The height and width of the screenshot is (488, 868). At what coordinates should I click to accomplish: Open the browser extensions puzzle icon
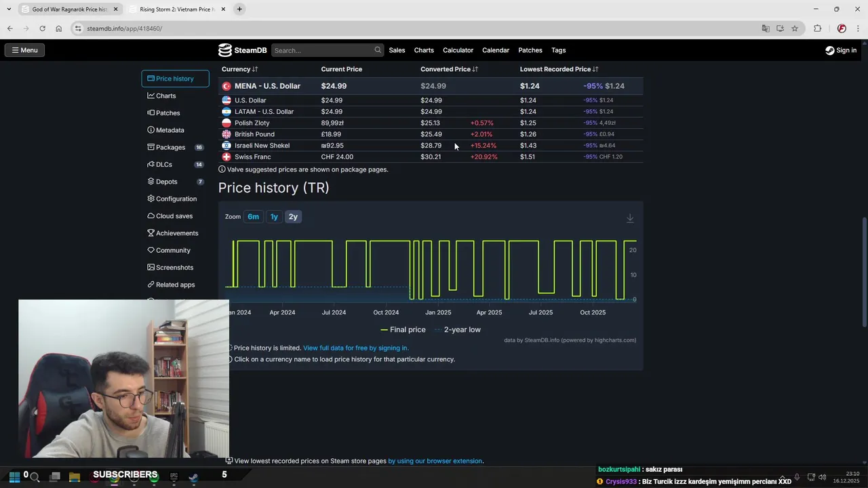(817, 28)
